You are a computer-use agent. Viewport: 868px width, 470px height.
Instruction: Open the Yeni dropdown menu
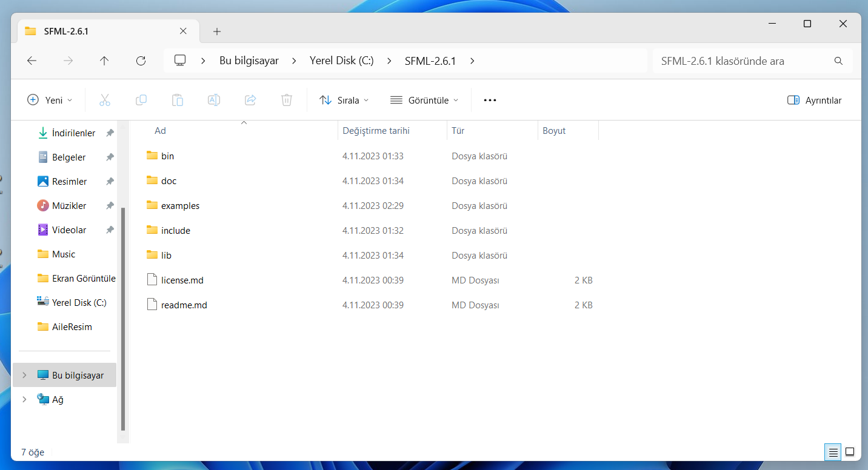coord(50,100)
